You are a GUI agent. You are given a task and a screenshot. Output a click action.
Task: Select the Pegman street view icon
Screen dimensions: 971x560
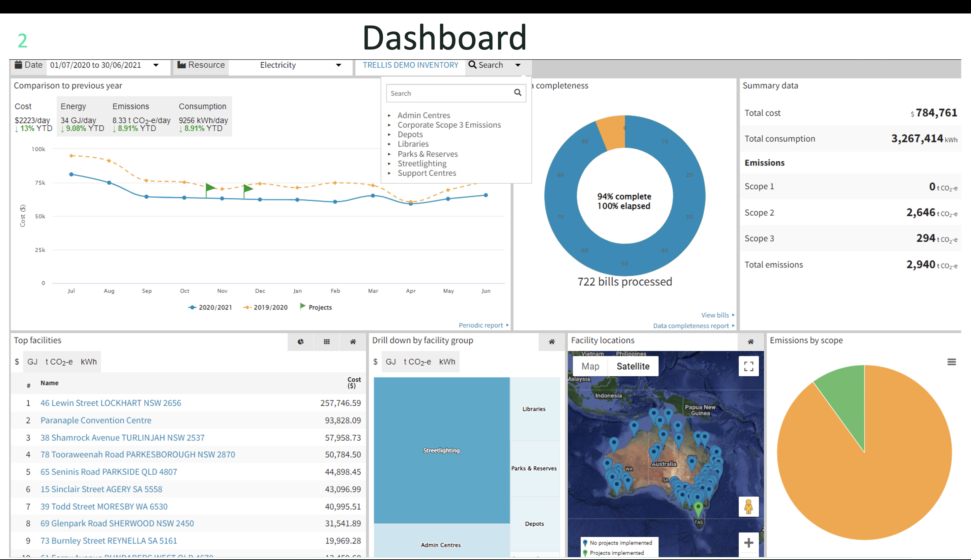point(748,507)
